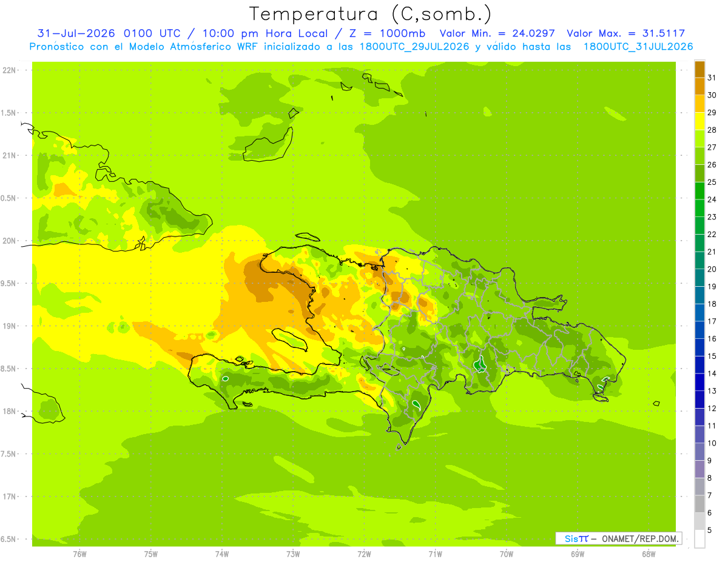This screenshot has width=728, height=562.
Task: Click the "69W" longitude label
Action: 578,554
